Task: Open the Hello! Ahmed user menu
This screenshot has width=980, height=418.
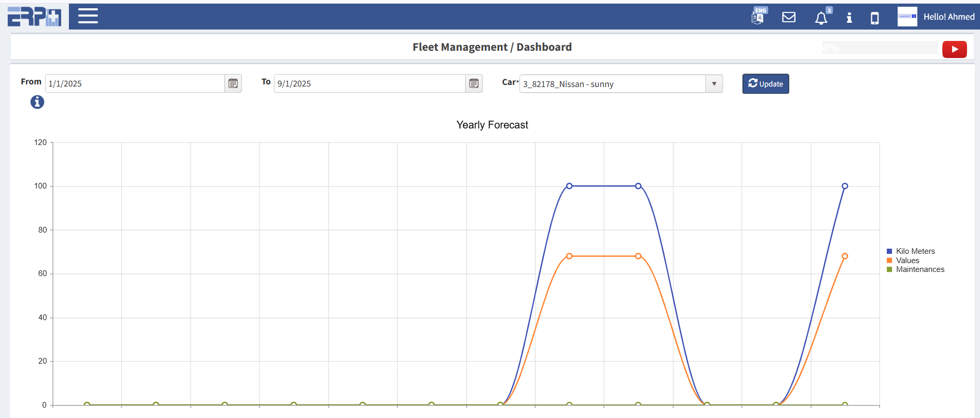Action: [x=948, y=17]
